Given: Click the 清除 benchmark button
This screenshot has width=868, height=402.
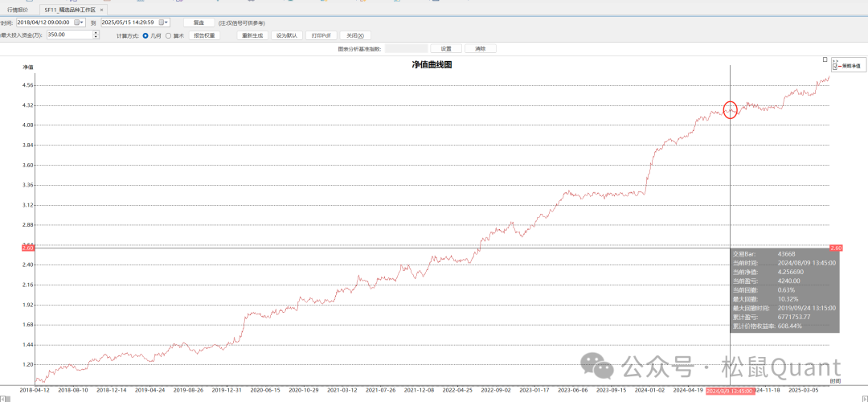Looking at the screenshot, I should pyautogui.click(x=480, y=48).
